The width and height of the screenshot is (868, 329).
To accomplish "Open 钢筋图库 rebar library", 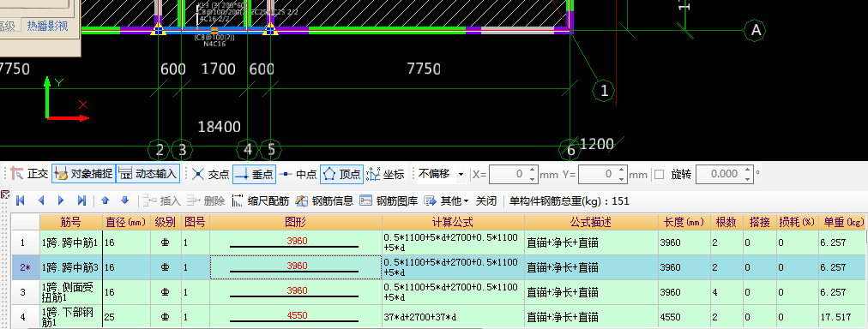I will tap(389, 200).
